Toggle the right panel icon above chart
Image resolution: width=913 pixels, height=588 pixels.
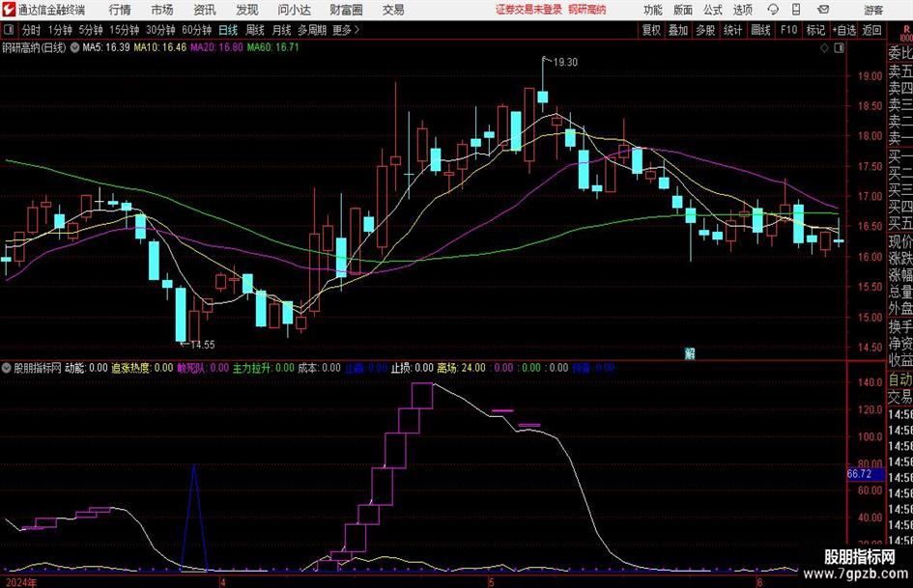pyautogui.click(x=839, y=48)
